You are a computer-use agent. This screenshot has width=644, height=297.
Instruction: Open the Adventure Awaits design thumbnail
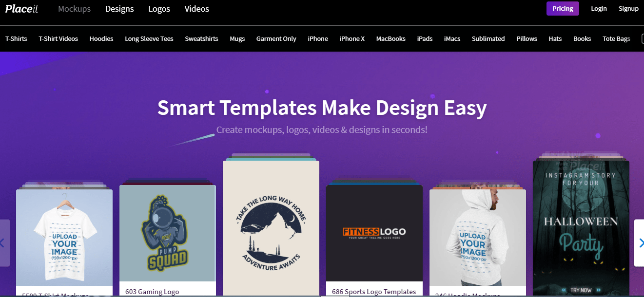click(x=271, y=228)
